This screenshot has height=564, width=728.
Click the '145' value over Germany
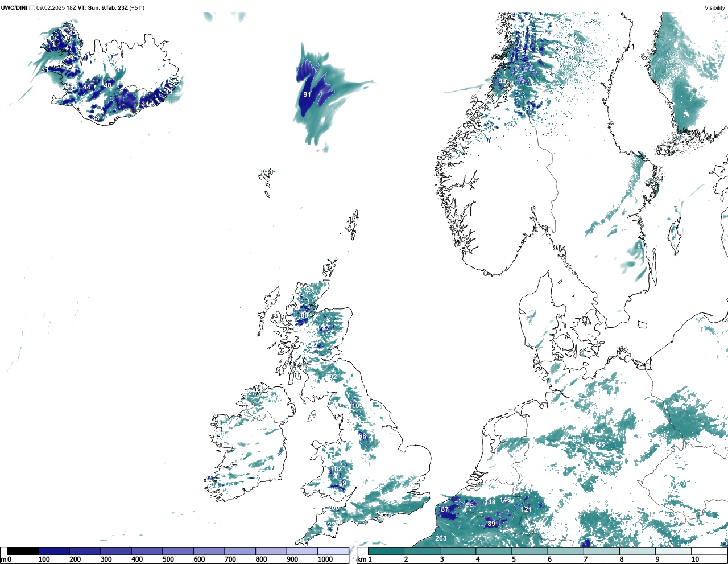600,444
